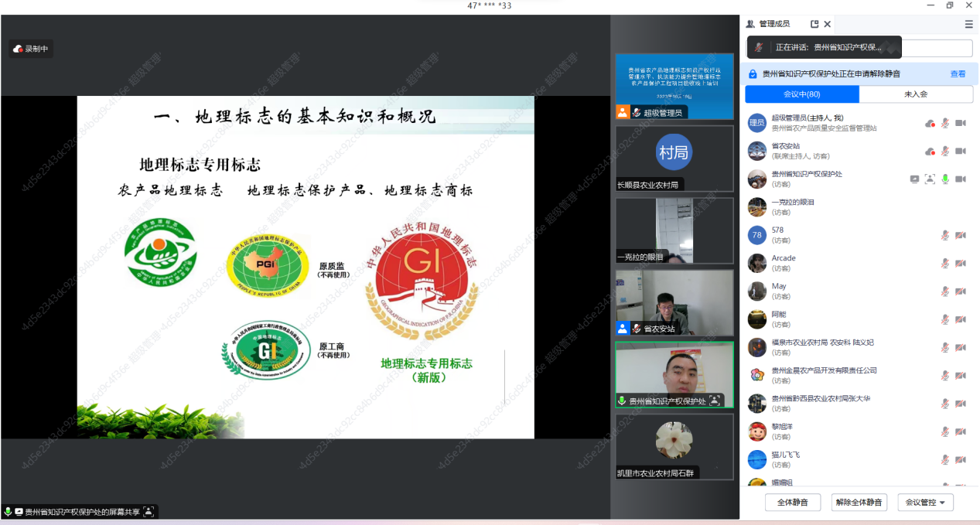
Task: Unmute microphone for 福泉市农业农村局 农安科 陆义妃
Action: (945, 347)
